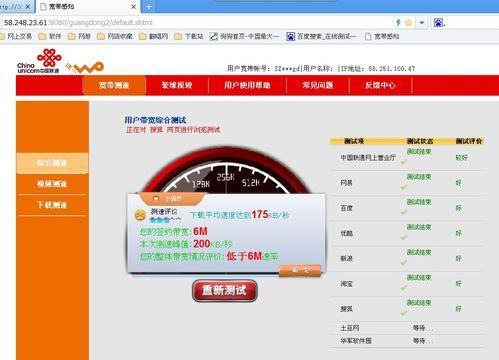Image resolution: width=499 pixels, height=360 pixels.
Task: Click the sad face rating icon
Action: click(x=140, y=215)
